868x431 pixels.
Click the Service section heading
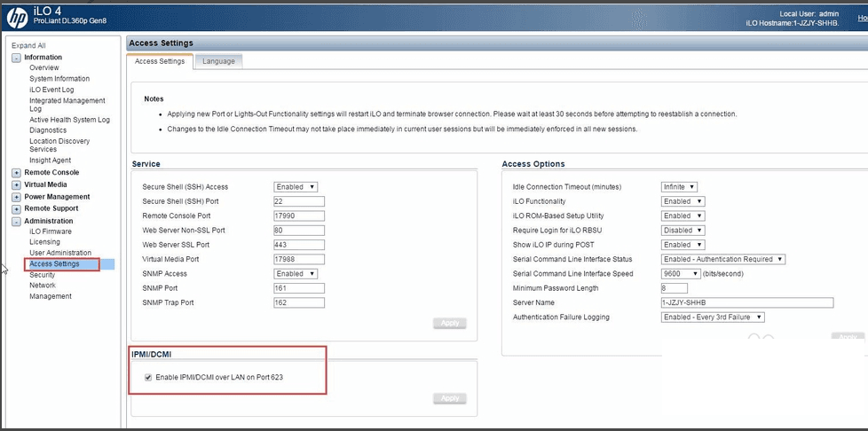click(x=146, y=164)
